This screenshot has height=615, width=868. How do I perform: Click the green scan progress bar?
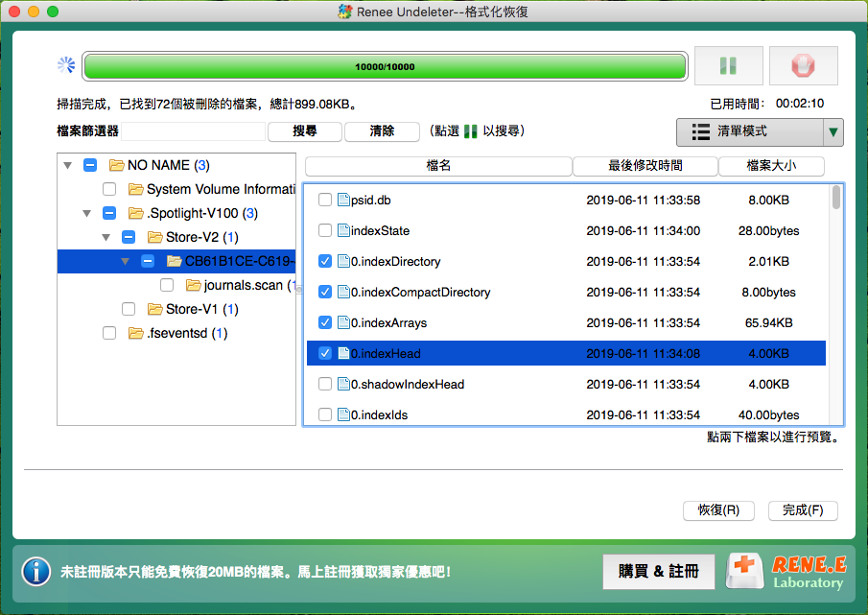coord(385,66)
